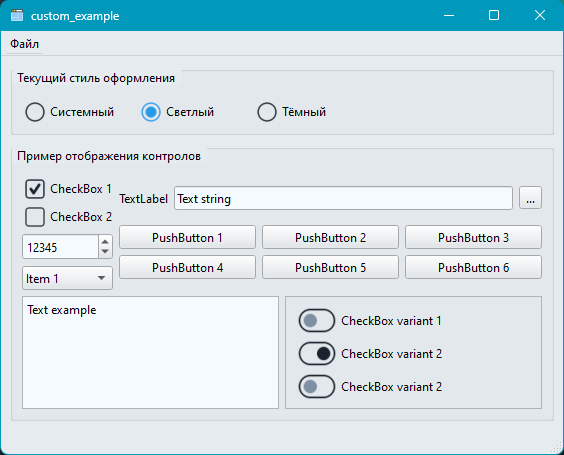564x455 pixels.
Task: Click inside the Text example text area
Action: click(150, 352)
